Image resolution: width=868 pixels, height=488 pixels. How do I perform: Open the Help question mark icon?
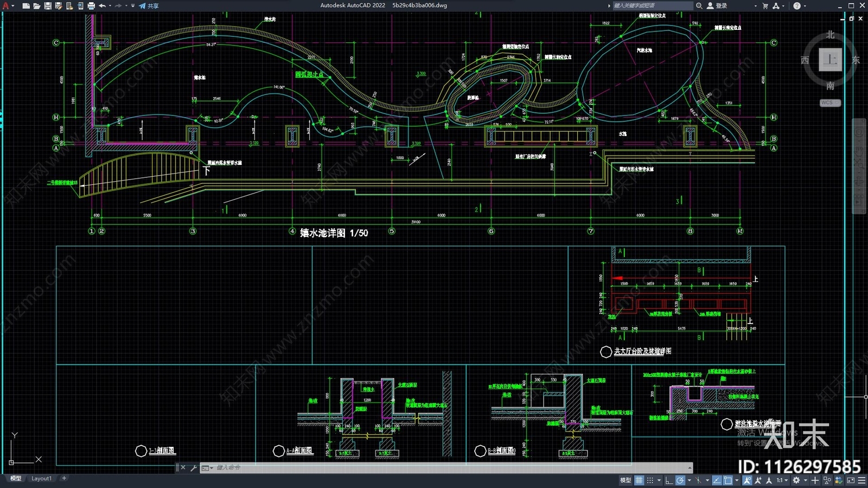(796, 5)
